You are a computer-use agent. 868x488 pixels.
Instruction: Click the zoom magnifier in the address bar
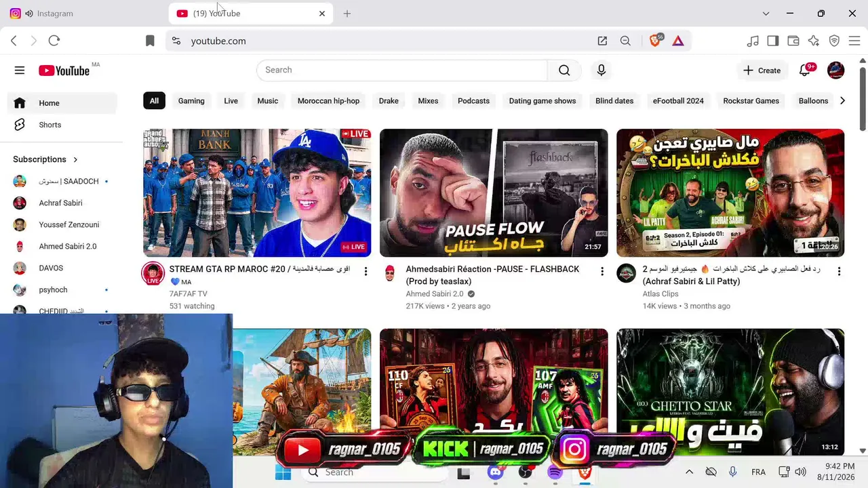(x=625, y=41)
